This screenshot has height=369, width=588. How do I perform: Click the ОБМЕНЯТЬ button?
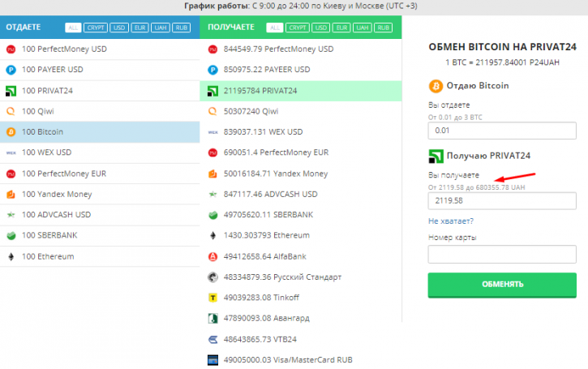[x=502, y=285]
